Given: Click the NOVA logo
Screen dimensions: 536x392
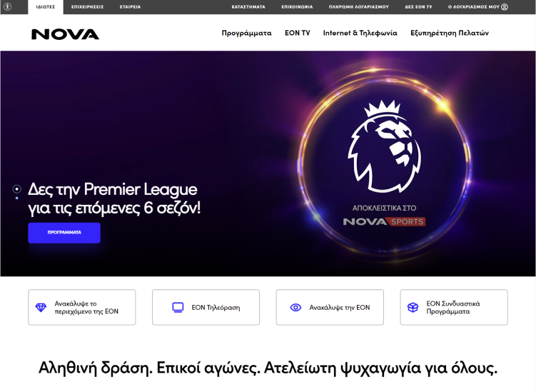Looking at the screenshot, I should [65, 34].
